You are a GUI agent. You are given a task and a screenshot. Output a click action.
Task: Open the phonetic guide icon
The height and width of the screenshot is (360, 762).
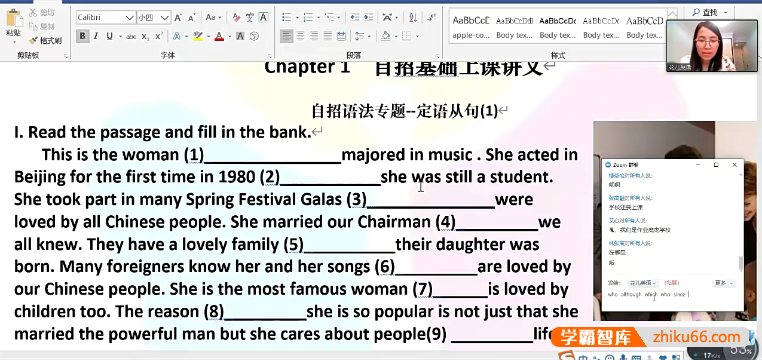[250, 18]
